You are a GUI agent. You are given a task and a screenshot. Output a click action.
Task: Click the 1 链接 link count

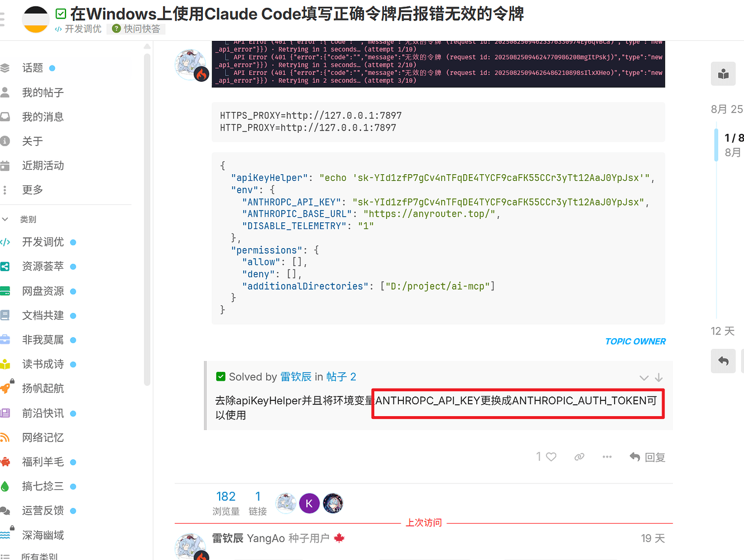coord(258,503)
